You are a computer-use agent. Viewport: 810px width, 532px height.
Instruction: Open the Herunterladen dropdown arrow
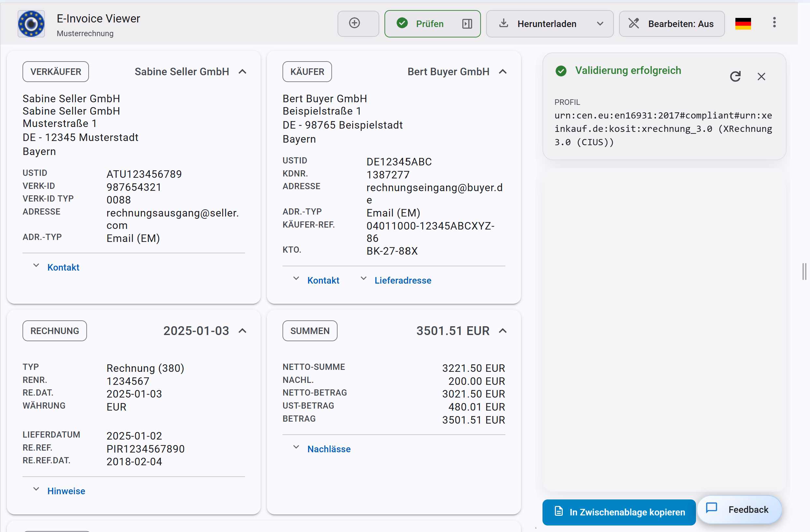pos(600,24)
